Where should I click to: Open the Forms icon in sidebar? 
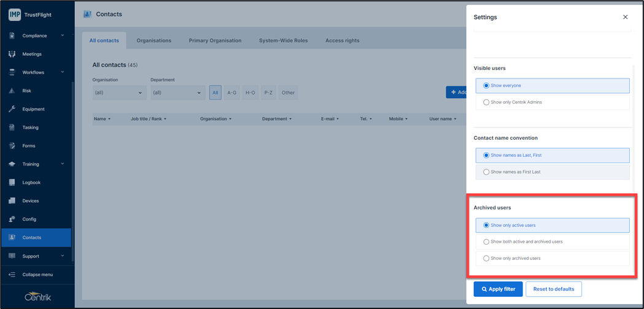12,146
